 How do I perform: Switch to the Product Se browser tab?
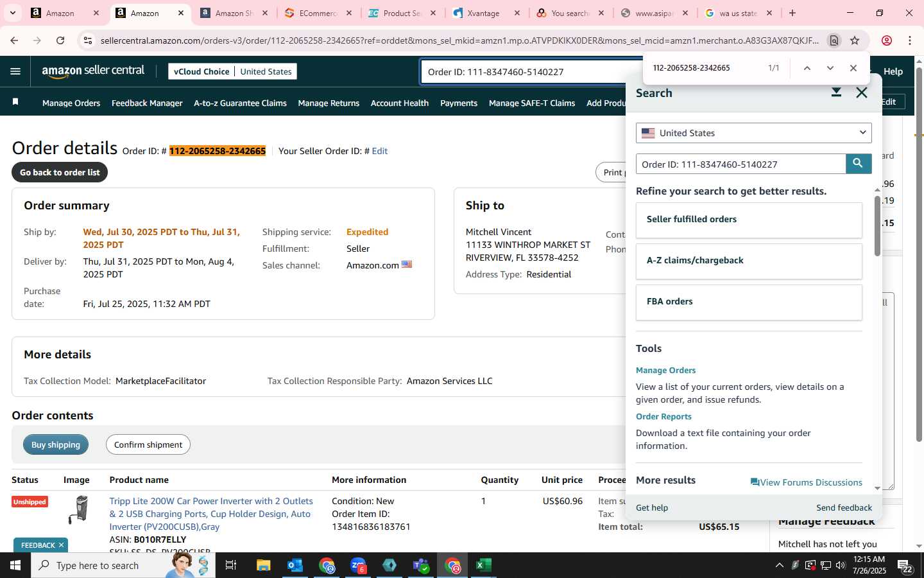(402, 13)
